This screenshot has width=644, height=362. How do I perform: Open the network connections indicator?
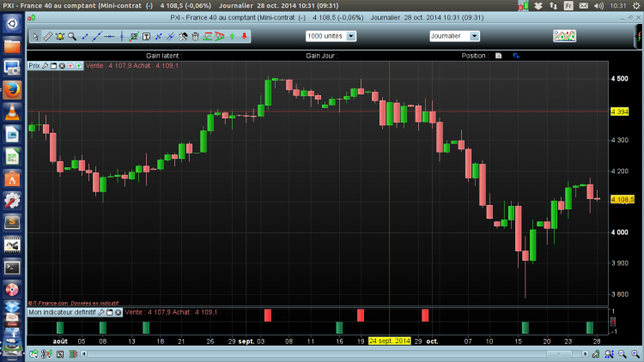(553, 6)
